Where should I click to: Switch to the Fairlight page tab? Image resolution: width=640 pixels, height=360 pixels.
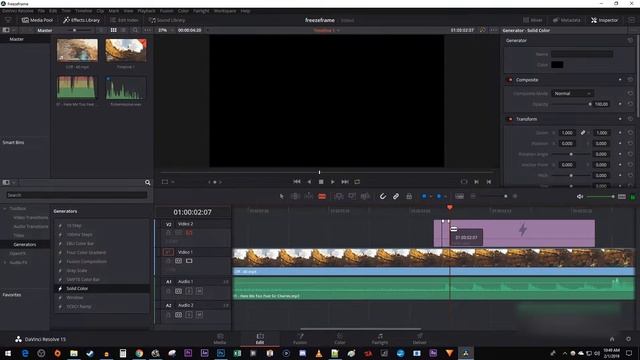point(380,339)
